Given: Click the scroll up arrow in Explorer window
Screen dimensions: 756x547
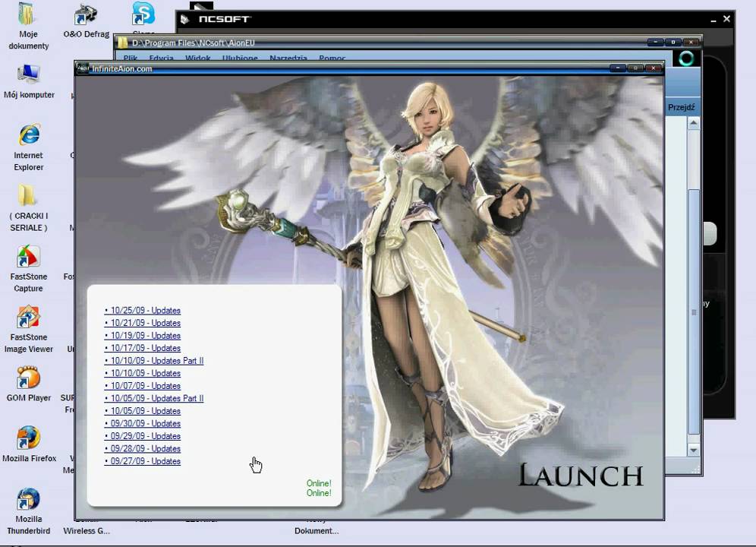Looking at the screenshot, I should (x=693, y=123).
